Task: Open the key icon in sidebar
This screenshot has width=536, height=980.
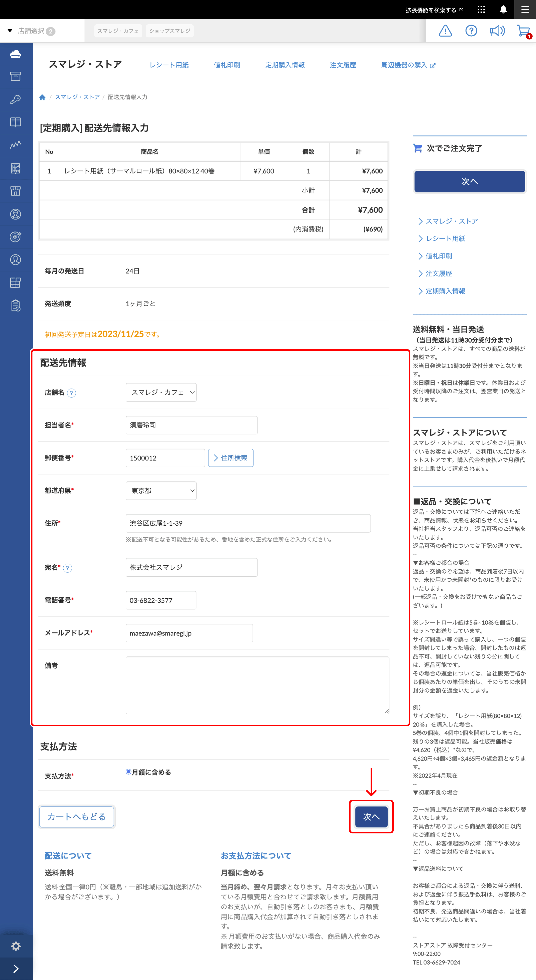Action: click(16, 99)
